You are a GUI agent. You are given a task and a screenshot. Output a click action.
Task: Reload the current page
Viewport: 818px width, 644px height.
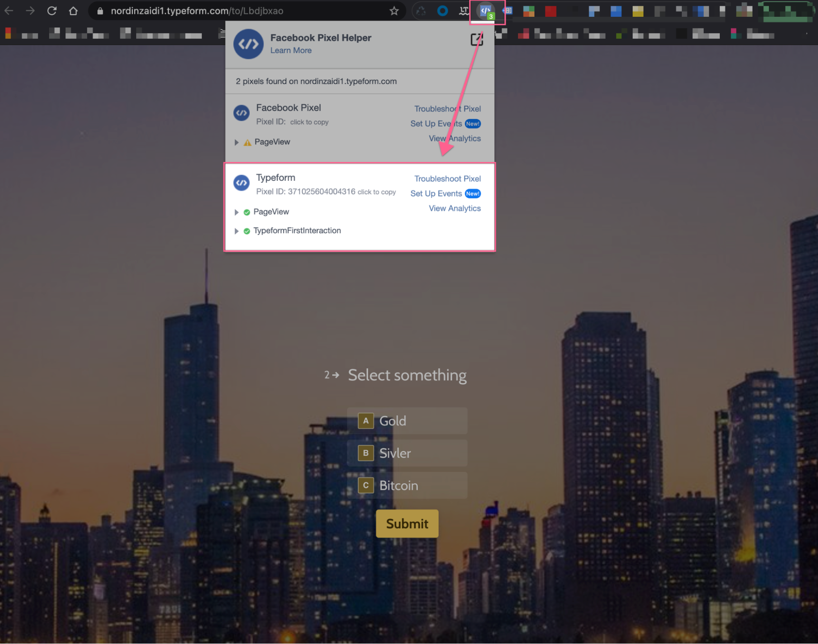[x=52, y=11]
